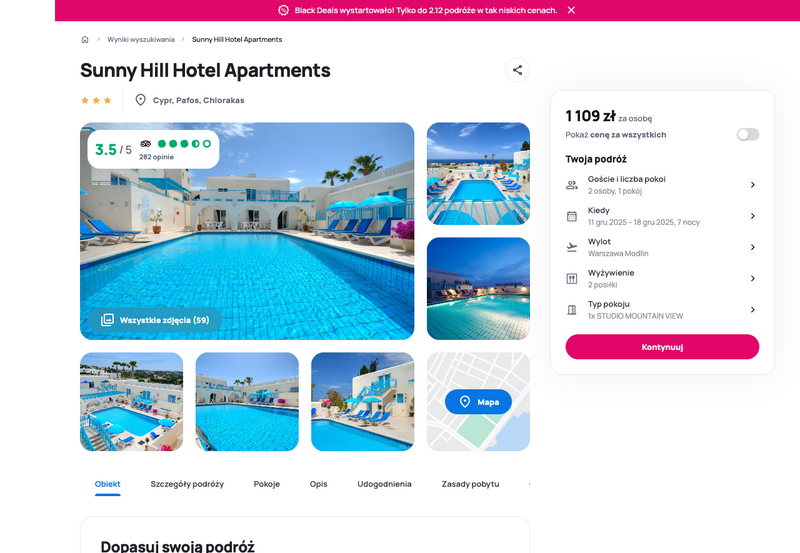The image size is (800, 553).
Task: Toggle 'Pokaż cenę za wszystkich' switch
Action: tap(748, 134)
